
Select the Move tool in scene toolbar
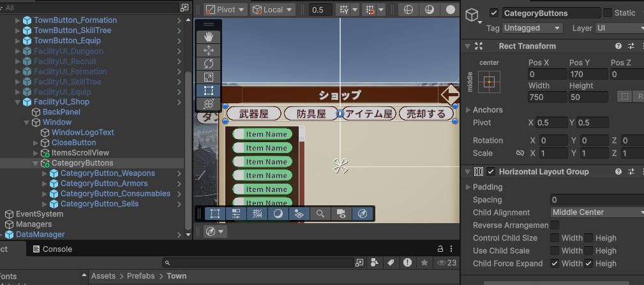(209, 50)
